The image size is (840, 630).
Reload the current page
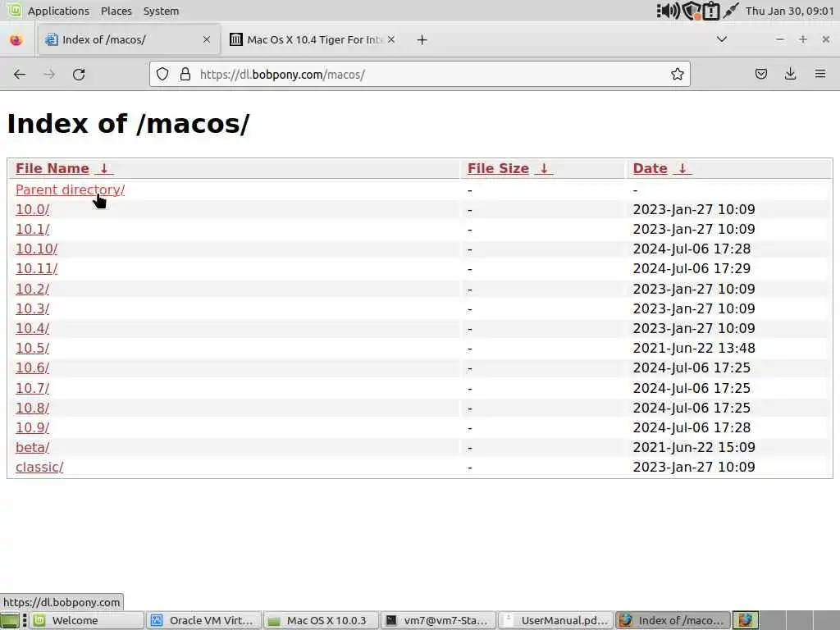coord(79,74)
